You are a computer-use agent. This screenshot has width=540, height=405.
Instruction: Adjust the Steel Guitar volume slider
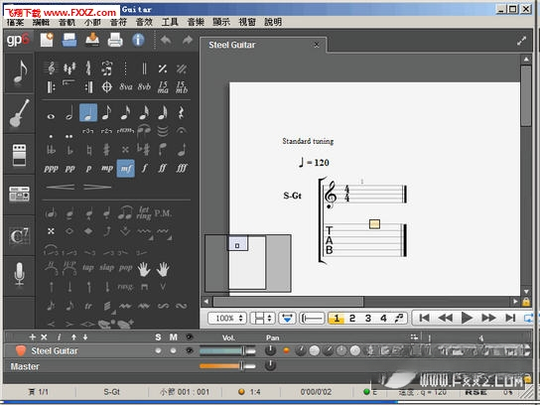[228, 351]
